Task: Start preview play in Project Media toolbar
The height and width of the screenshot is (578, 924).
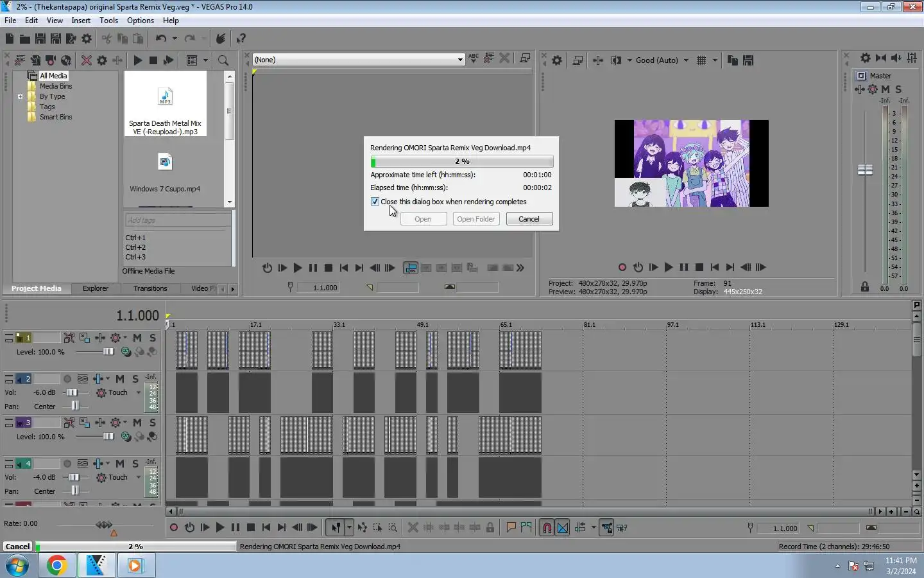Action: (x=137, y=60)
